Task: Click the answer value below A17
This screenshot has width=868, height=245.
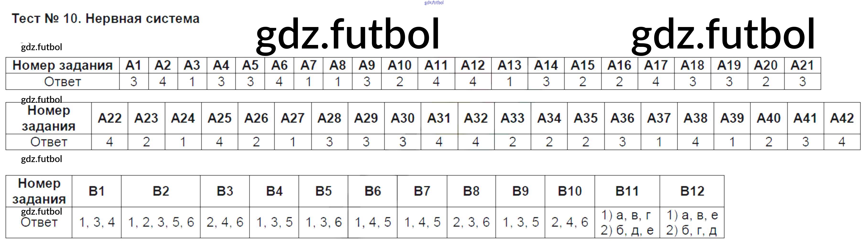Action: coord(656,82)
